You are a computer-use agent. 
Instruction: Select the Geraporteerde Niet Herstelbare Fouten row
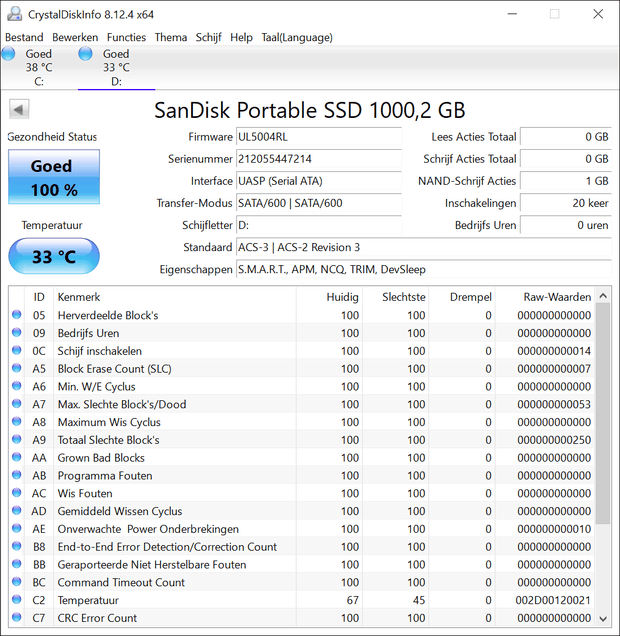[x=301, y=565]
